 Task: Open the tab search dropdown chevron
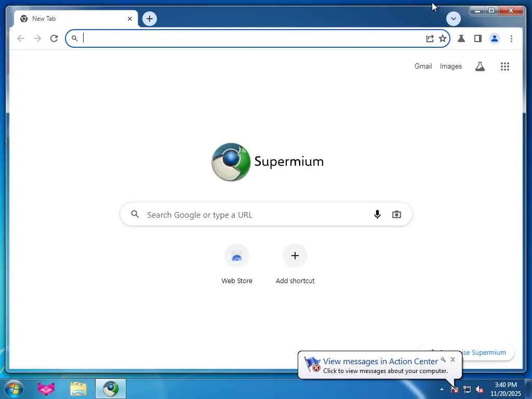point(453,19)
